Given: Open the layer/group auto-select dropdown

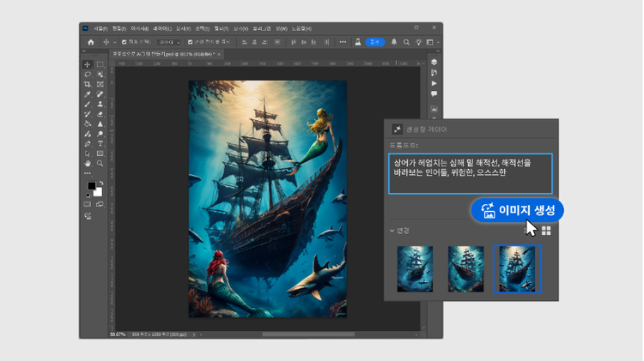Looking at the screenshot, I should [169, 42].
